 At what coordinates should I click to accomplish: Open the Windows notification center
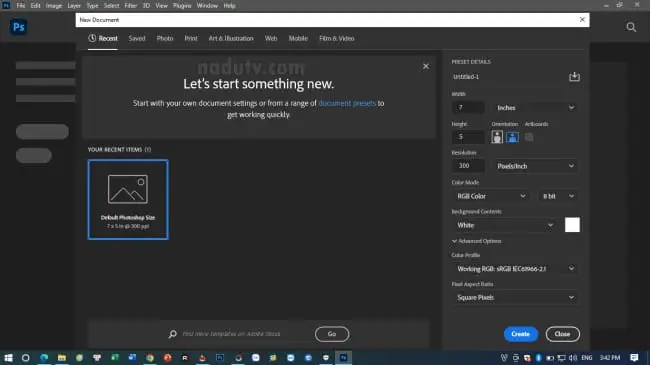coord(634,358)
